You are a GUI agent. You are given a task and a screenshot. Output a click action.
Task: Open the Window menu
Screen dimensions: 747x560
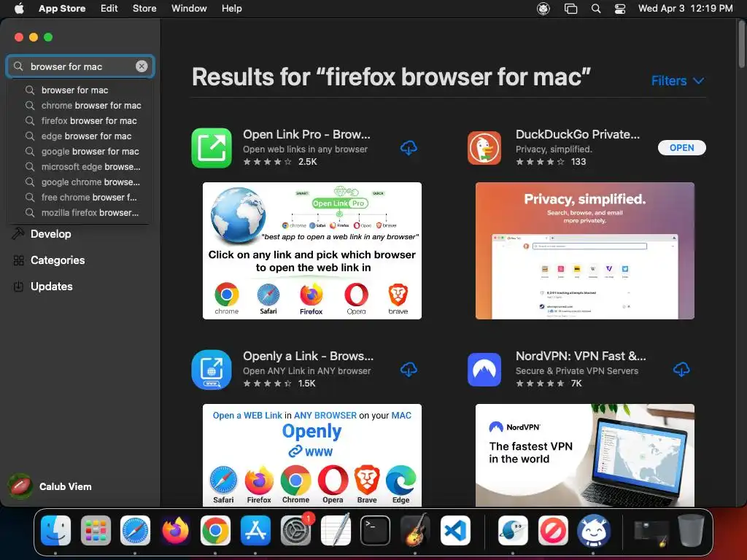click(x=189, y=9)
